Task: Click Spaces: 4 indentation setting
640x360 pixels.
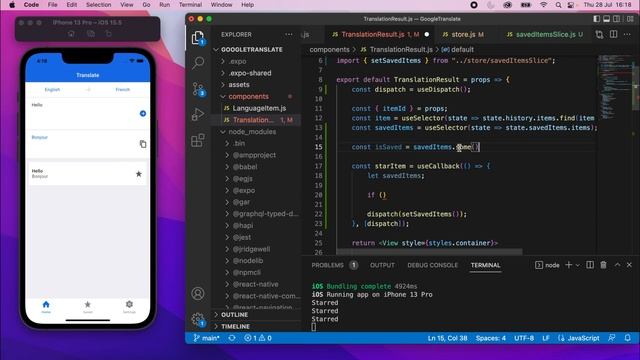Action: tap(491, 338)
